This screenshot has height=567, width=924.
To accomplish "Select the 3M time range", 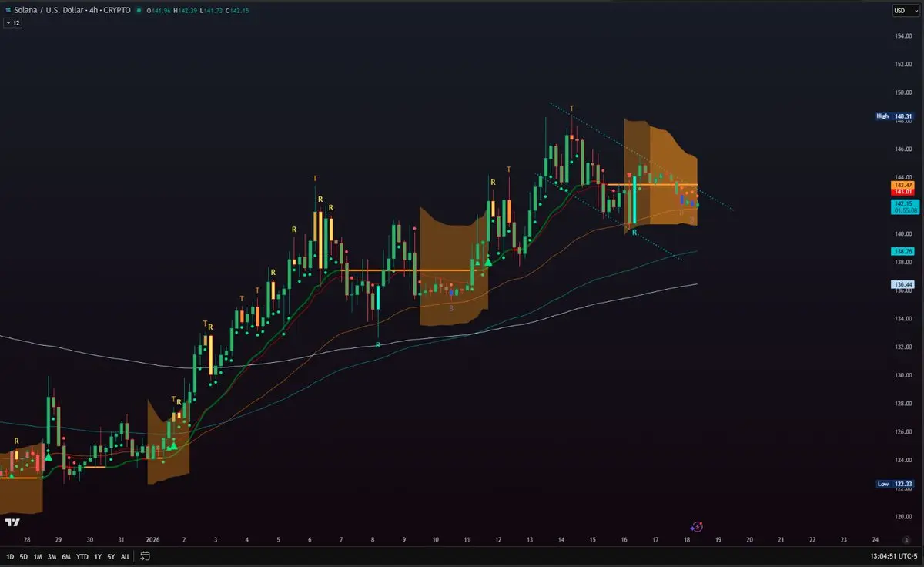I will tap(52, 556).
